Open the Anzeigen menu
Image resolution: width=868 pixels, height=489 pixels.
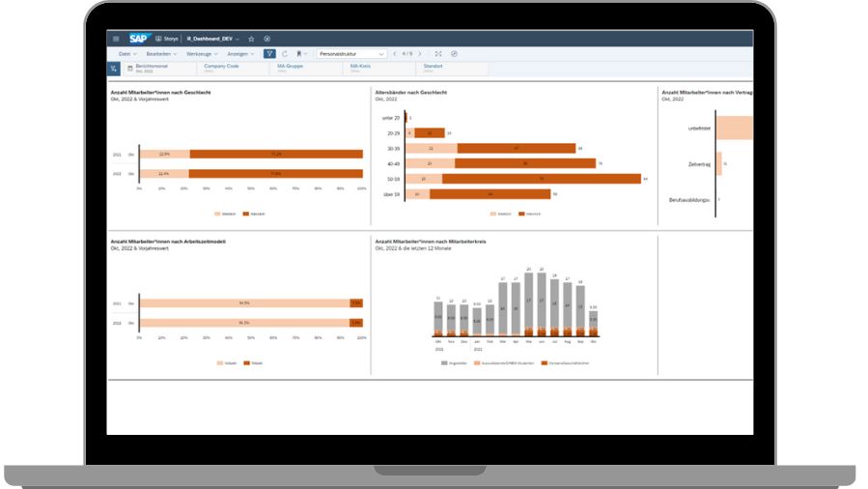point(240,54)
